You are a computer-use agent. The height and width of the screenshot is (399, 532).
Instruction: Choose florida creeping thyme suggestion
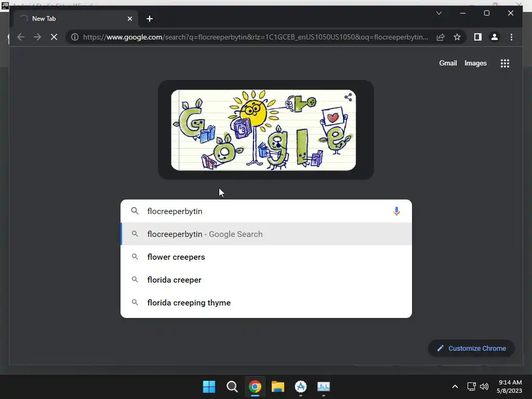[266, 302]
